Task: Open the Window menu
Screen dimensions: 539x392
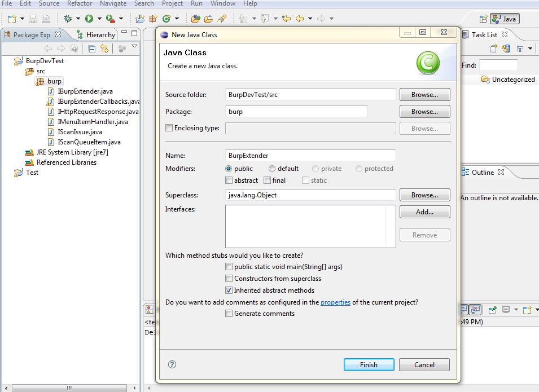Action: [x=223, y=3]
